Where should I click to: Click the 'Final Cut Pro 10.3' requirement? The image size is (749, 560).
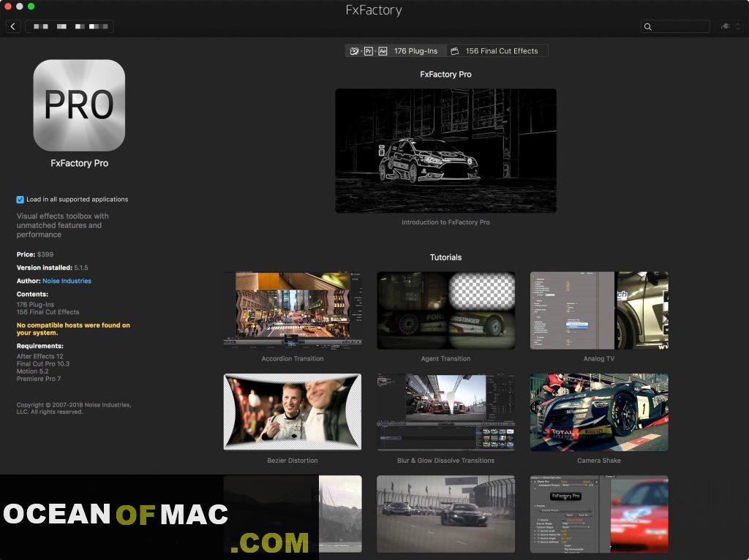pyautogui.click(x=43, y=364)
